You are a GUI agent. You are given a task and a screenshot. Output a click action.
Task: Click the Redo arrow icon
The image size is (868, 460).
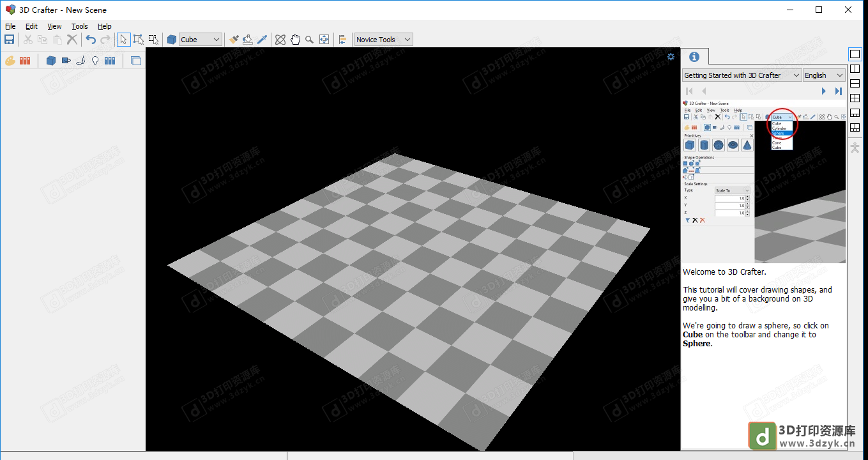(105, 40)
